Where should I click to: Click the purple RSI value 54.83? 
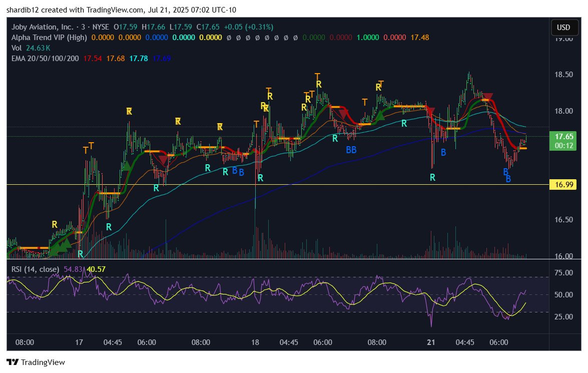click(73, 269)
